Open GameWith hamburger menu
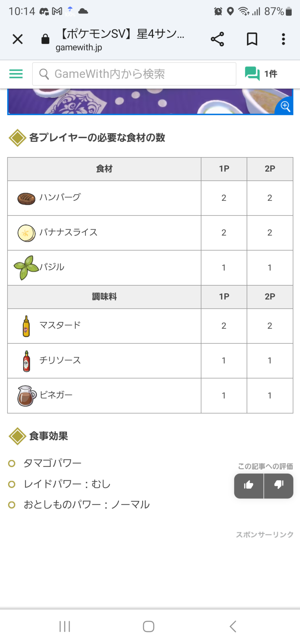The image size is (300, 644). [16, 74]
